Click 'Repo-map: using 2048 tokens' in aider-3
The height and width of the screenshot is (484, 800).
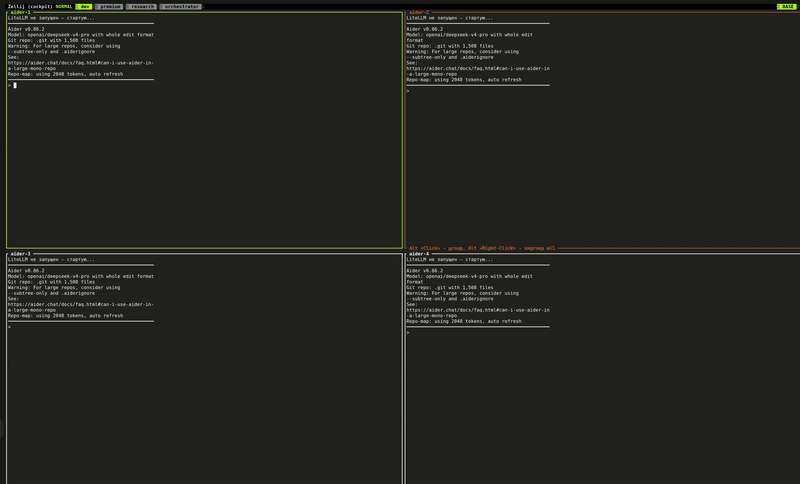[x=65, y=316]
